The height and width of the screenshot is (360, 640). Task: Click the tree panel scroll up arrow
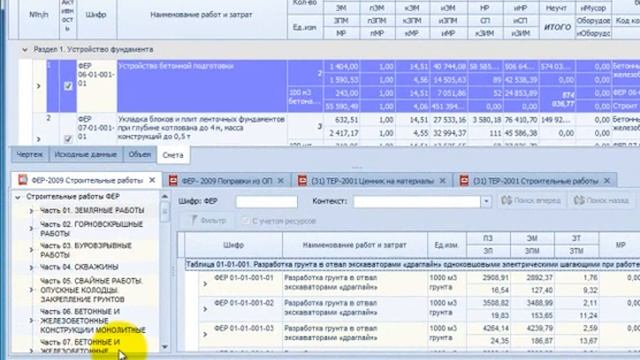(165, 196)
